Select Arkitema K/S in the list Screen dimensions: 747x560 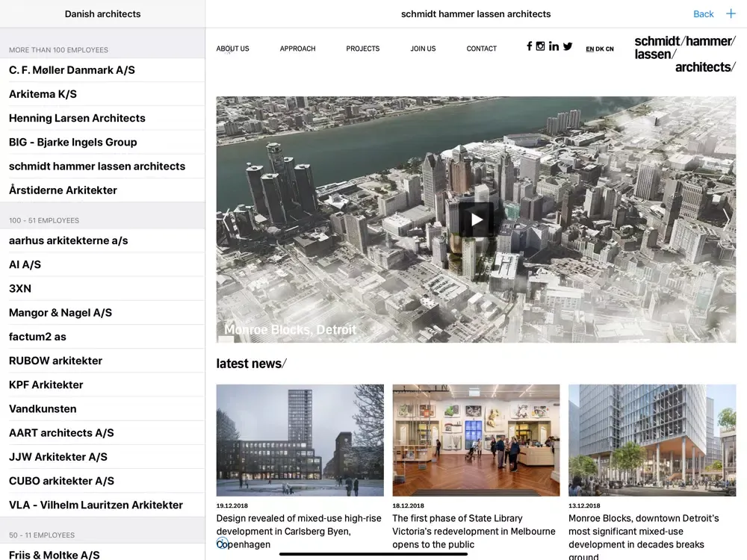[102, 94]
